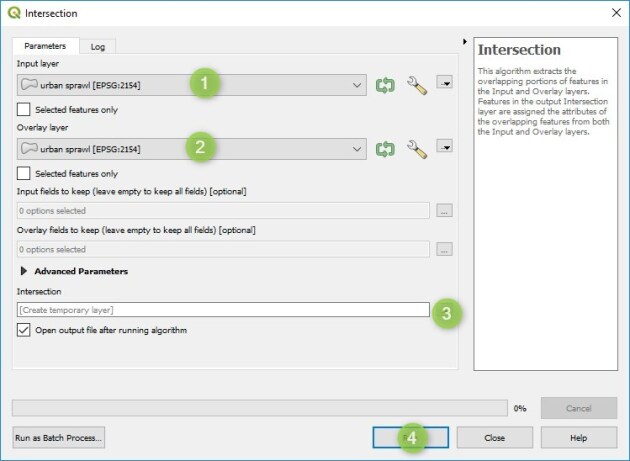Image resolution: width=630 pixels, height=461 pixels.
Task: Click Run as Batch Process button
Action: (59, 438)
